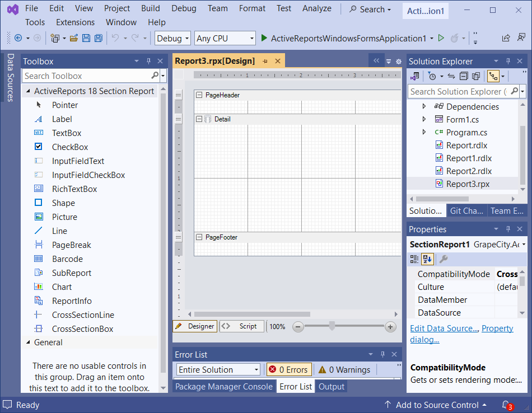Image resolution: width=532 pixels, height=413 pixels.
Task: Select the RichTextBox control
Action: point(74,189)
